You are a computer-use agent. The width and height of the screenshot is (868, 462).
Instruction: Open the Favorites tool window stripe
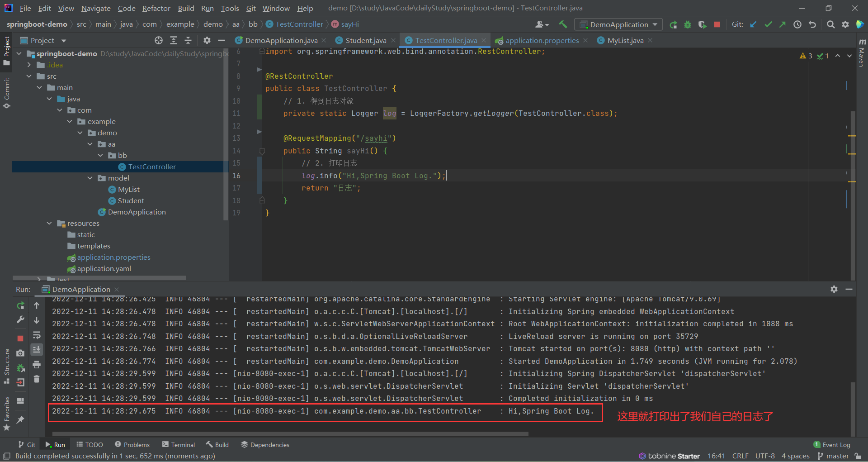tap(6, 414)
